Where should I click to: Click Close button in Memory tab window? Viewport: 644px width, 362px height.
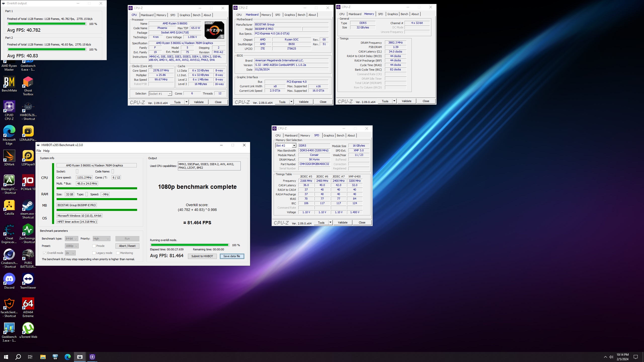(x=426, y=101)
